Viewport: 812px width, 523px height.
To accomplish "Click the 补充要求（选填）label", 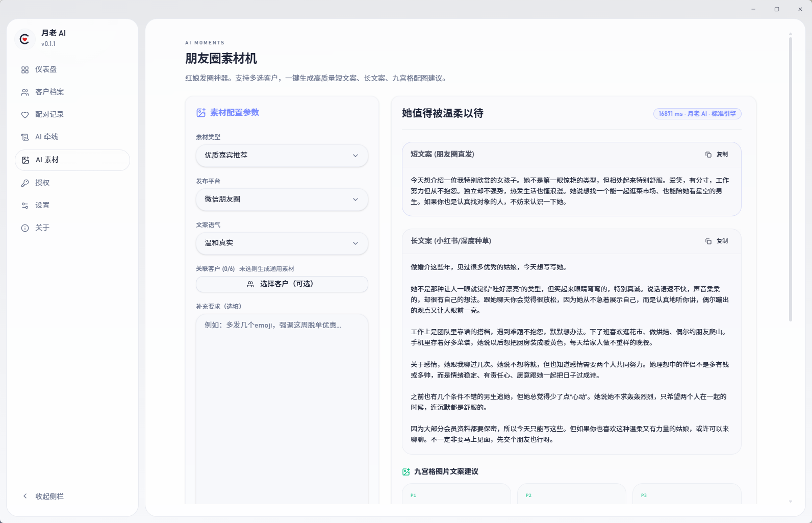I will [x=219, y=307].
